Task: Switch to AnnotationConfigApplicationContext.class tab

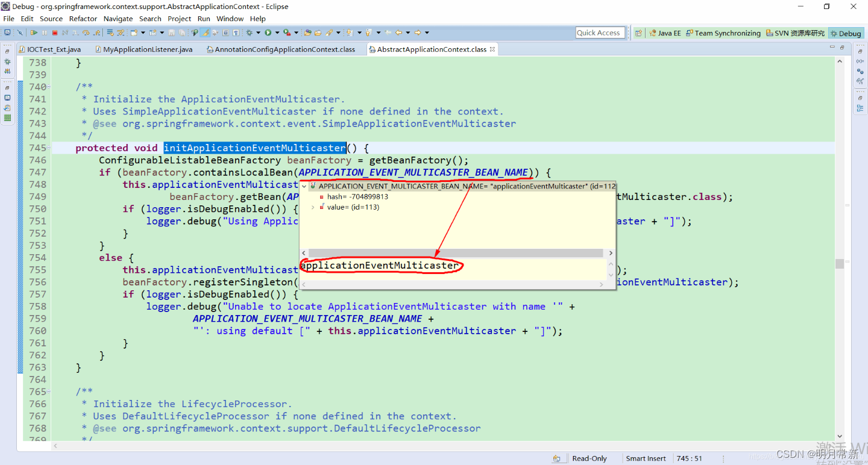Action: [x=280, y=49]
